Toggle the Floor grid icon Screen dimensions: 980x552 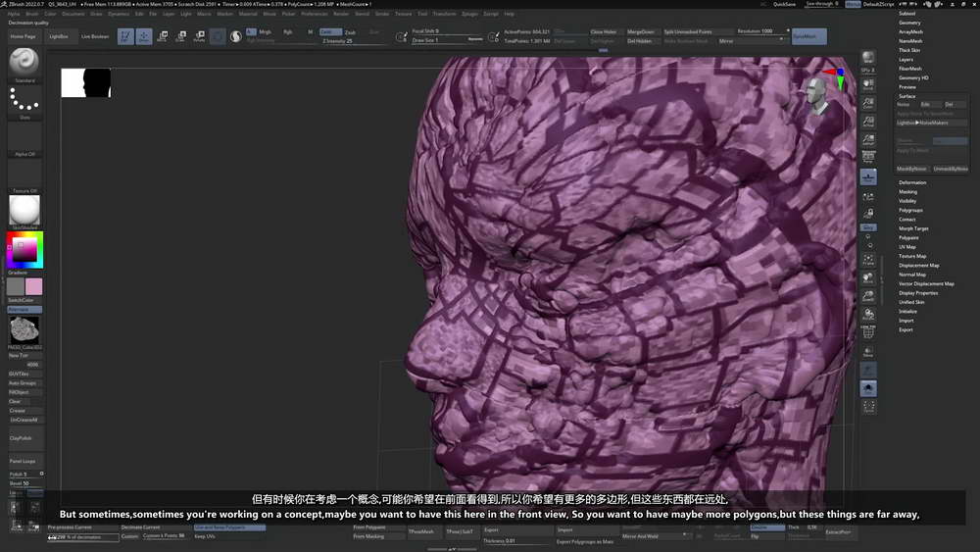[868, 177]
